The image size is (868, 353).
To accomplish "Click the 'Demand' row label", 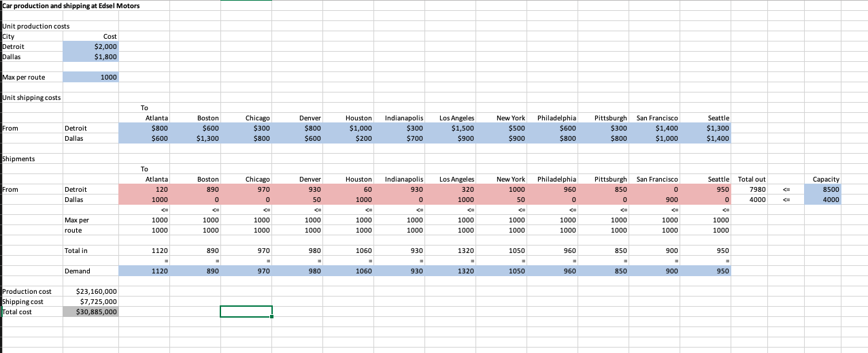I will pyautogui.click(x=77, y=271).
